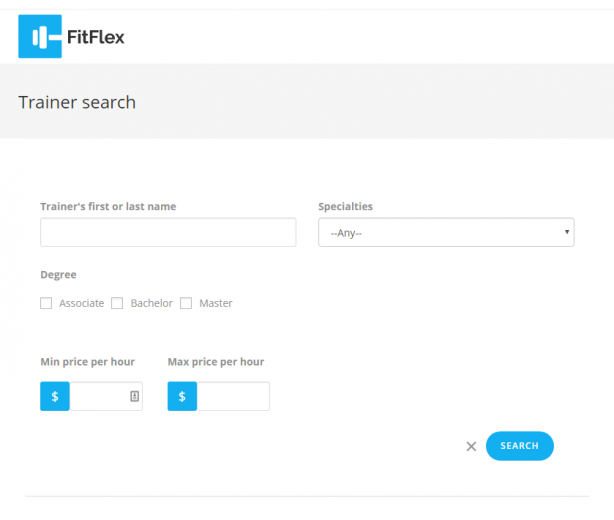
Task: Click the blue SEARCH button
Action: pos(520,446)
